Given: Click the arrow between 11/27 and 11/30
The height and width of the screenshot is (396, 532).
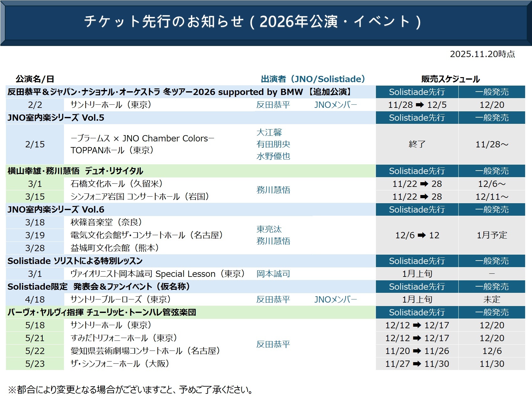Looking at the screenshot, I should pyautogui.click(x=417, y=364).
